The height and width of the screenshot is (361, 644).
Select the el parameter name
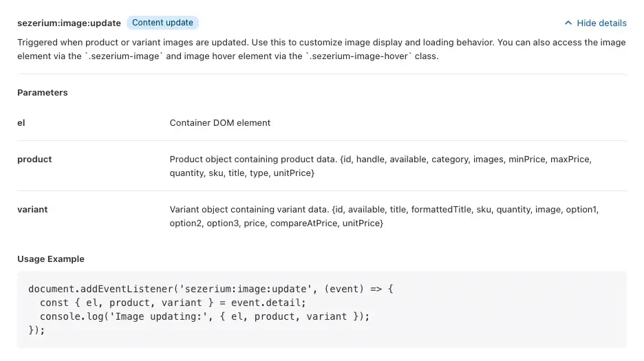point(21,123)
